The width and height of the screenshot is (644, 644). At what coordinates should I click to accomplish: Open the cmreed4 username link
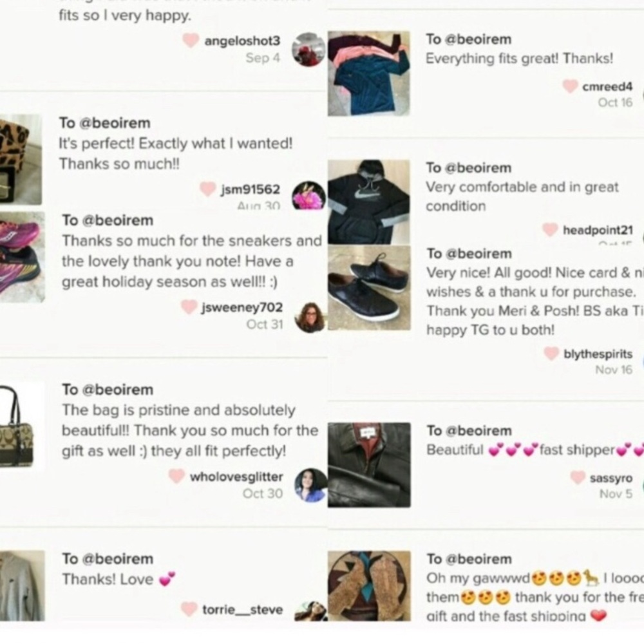pos(607,87)
